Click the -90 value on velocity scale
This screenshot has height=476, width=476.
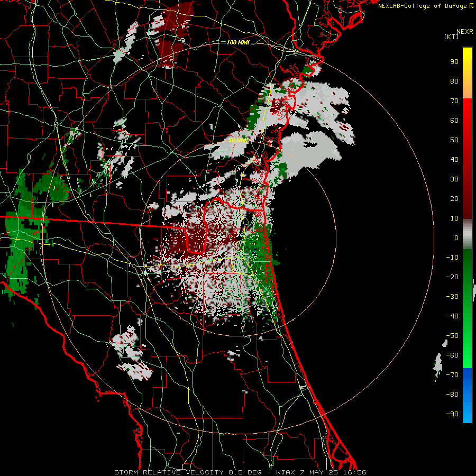pos(452,414)
